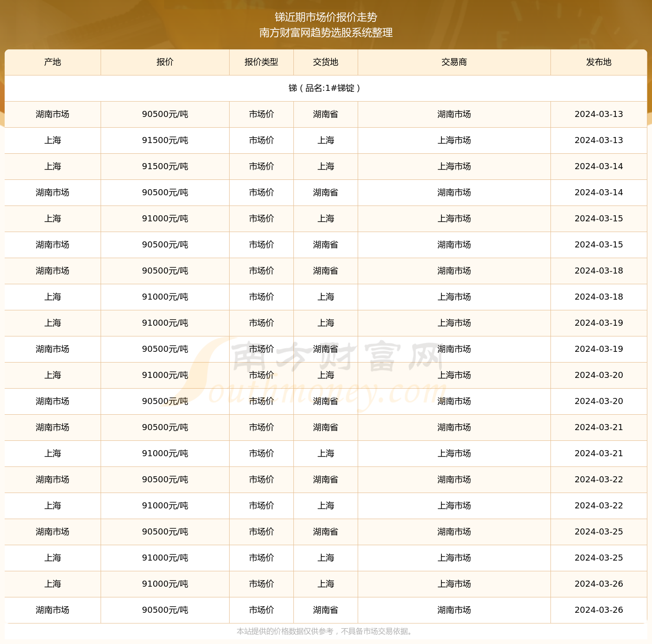Click date 2024-03-14 in the 上海 row

[x=598, y=166]
